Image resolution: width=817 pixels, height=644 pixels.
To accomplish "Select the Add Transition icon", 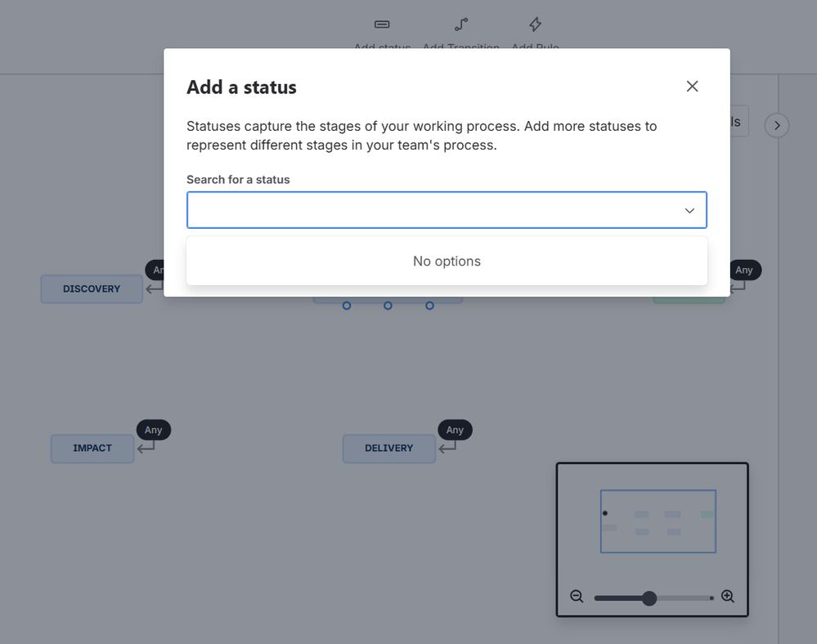I will pos(460,25).
